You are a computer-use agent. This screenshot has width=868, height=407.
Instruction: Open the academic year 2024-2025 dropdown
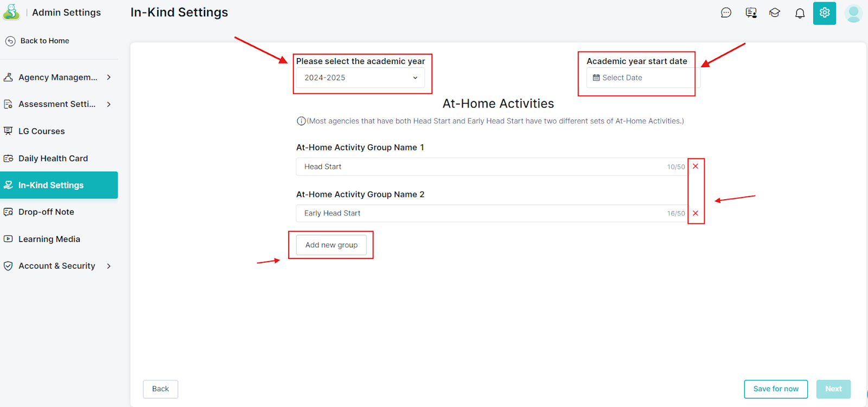(x=360, y=78)
